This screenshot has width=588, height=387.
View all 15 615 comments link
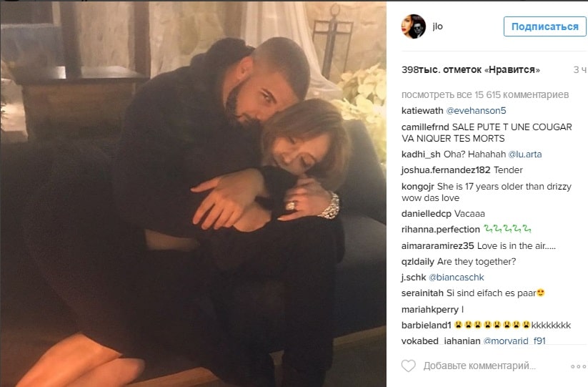[485, 95]
